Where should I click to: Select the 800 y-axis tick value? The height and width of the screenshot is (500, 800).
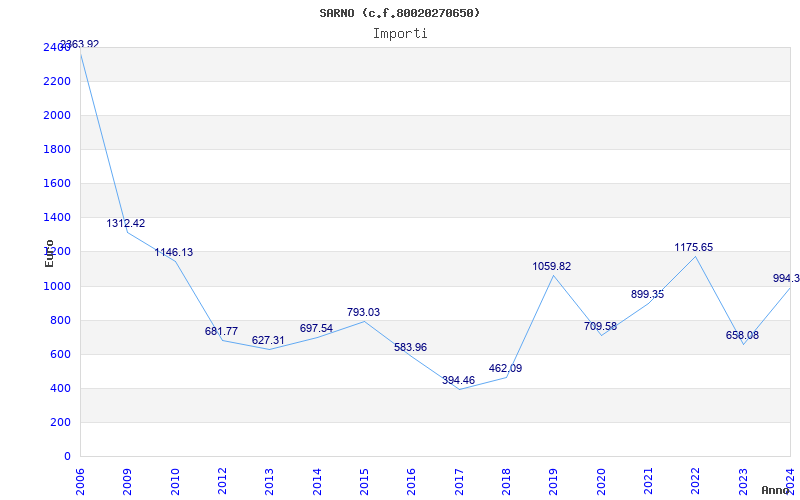pos(61,320)
